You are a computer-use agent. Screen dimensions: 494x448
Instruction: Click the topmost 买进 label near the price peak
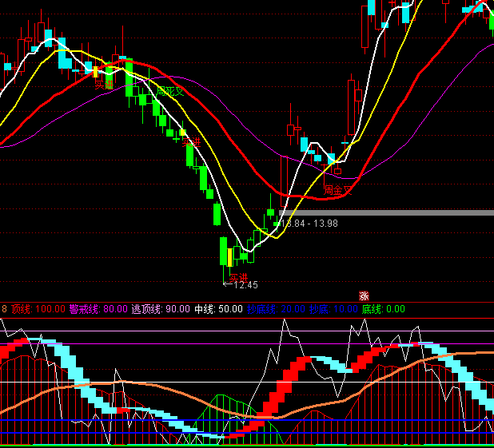tap(104, 83)
